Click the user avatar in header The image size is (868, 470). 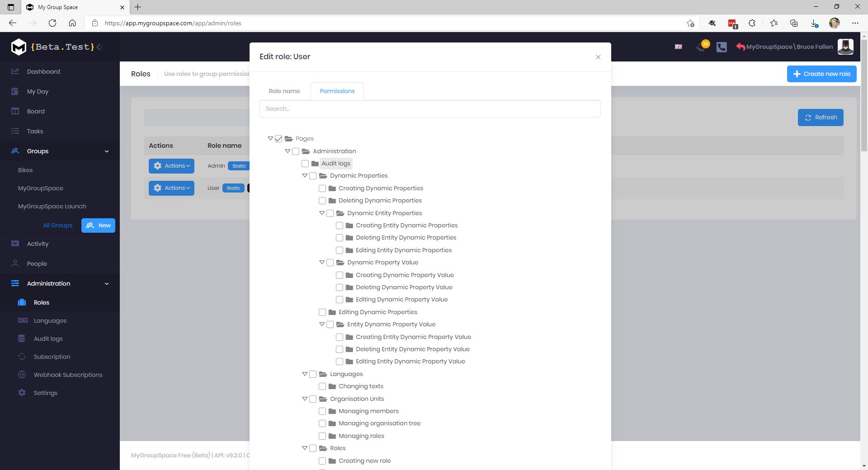(845, 47)
